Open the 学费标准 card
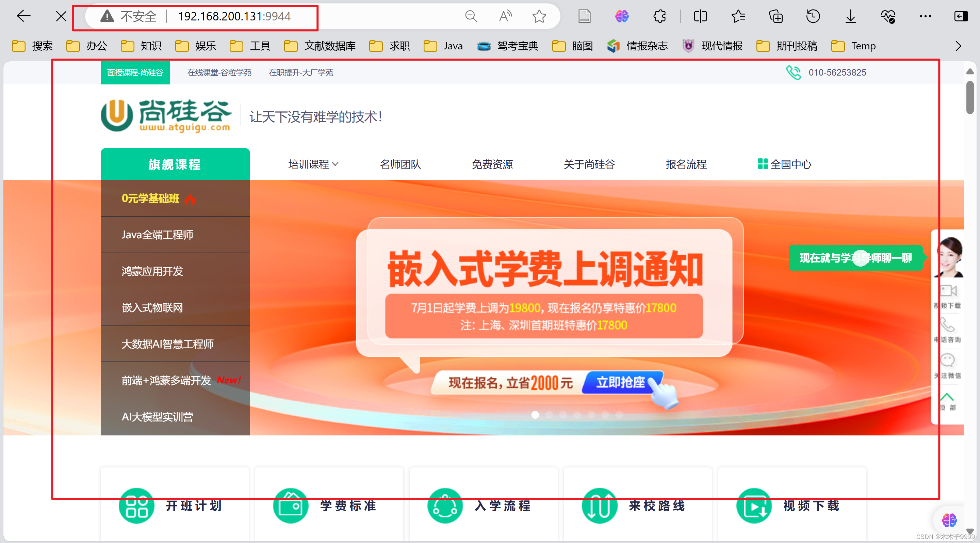This screenshot has height=543, width=980. pos(329,505)
